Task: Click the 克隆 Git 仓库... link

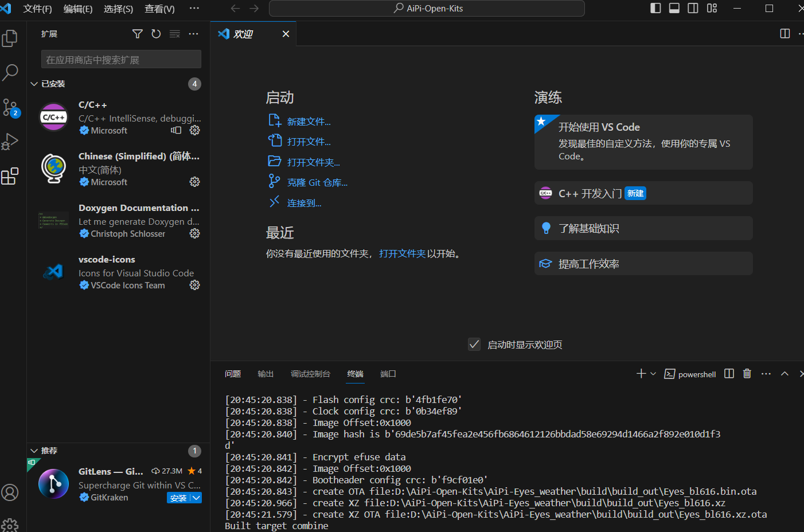Action: click(x=318, y=182)
